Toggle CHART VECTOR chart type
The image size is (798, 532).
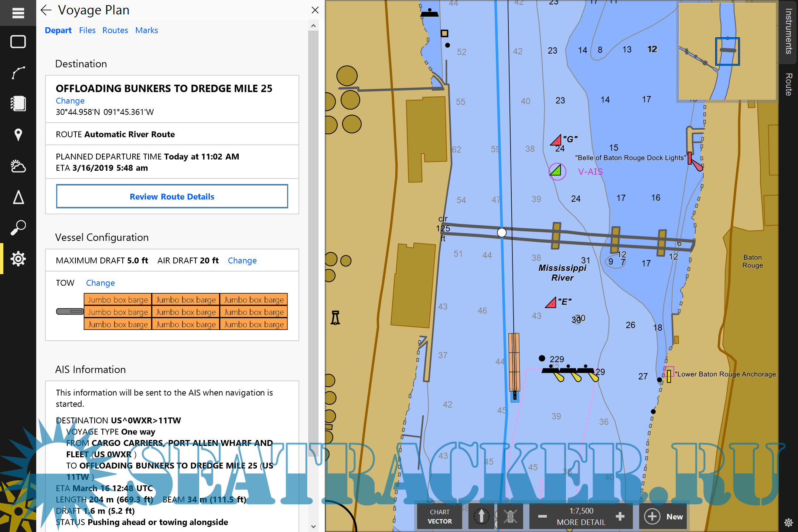[x=439, y=516]
